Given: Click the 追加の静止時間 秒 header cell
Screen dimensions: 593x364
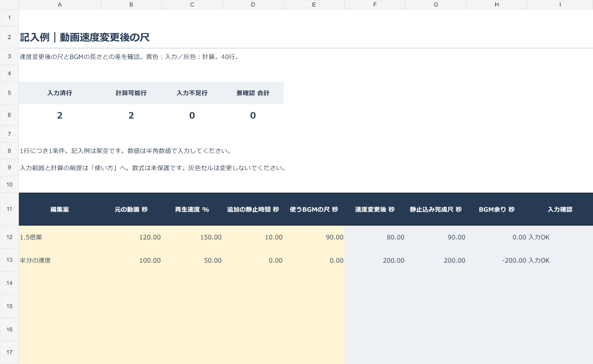Looking at the screenshot, I should coord(253,209).
